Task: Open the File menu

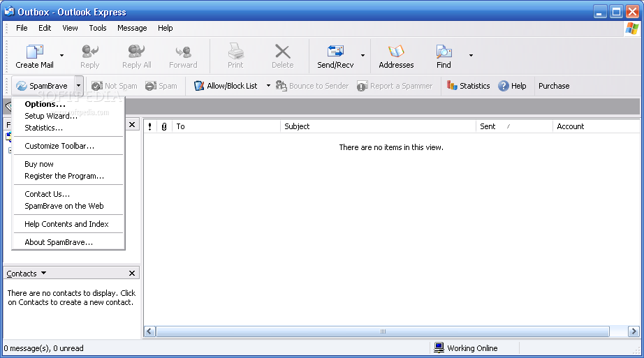Action: 22,28
